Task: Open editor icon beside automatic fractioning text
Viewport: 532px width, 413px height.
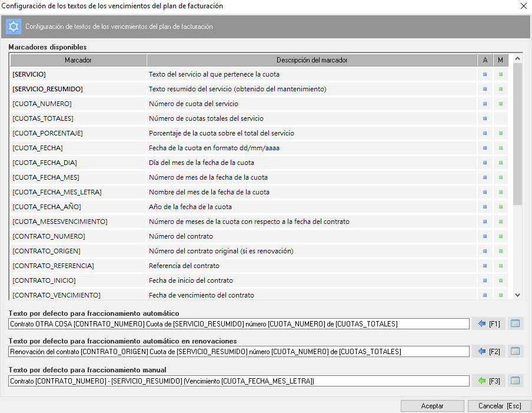Action: pos(516,324)
